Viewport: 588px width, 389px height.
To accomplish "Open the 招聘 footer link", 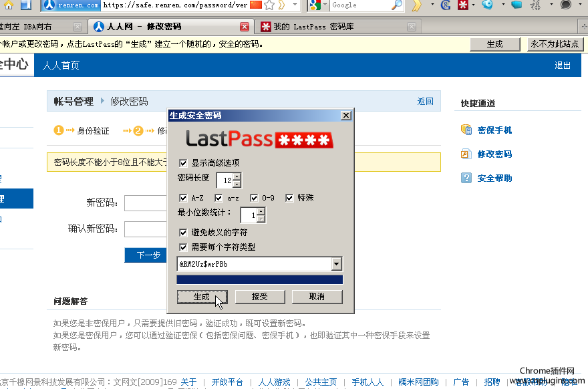I will point(492,382).
